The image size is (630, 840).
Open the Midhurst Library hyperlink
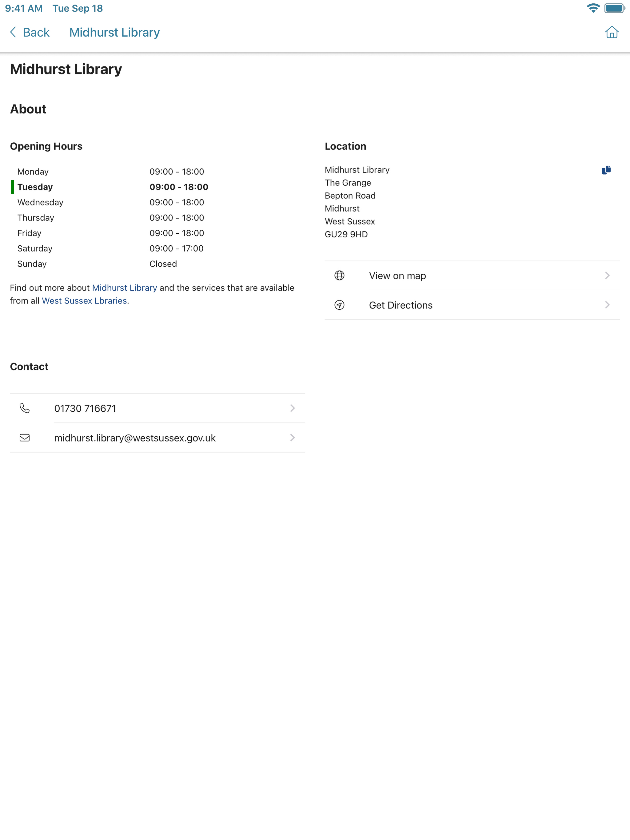[x=125, y=288]
